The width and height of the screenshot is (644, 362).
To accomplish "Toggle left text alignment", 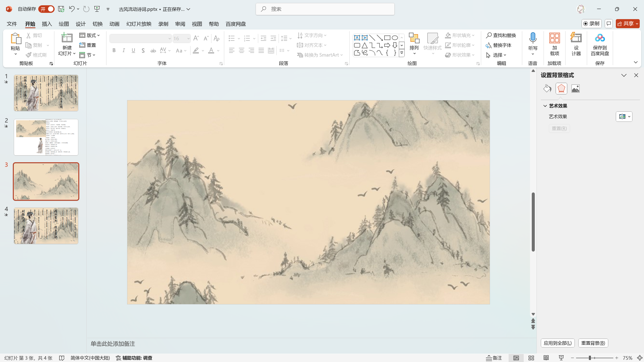I will [x=232, y=51].
